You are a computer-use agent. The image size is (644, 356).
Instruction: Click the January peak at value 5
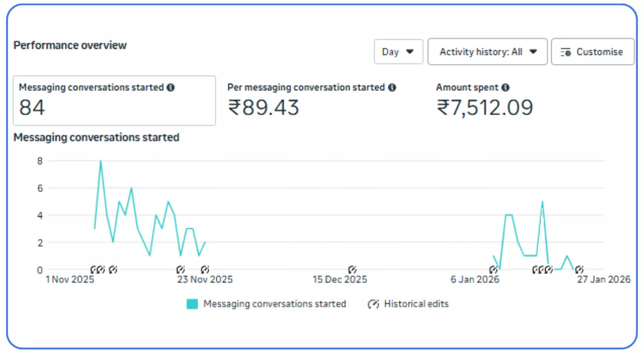pyautogui.click(x=542, y=202)
